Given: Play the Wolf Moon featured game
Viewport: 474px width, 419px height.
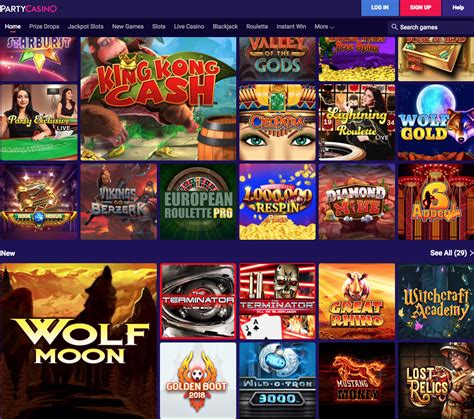Looking at the screenshot, I should pos(78,341).
